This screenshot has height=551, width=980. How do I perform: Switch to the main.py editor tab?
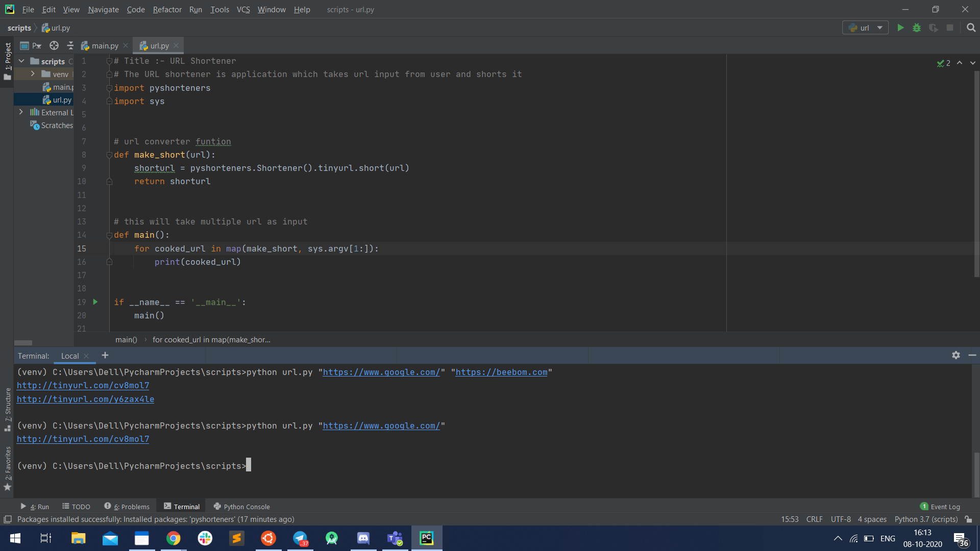click(105, 45)
